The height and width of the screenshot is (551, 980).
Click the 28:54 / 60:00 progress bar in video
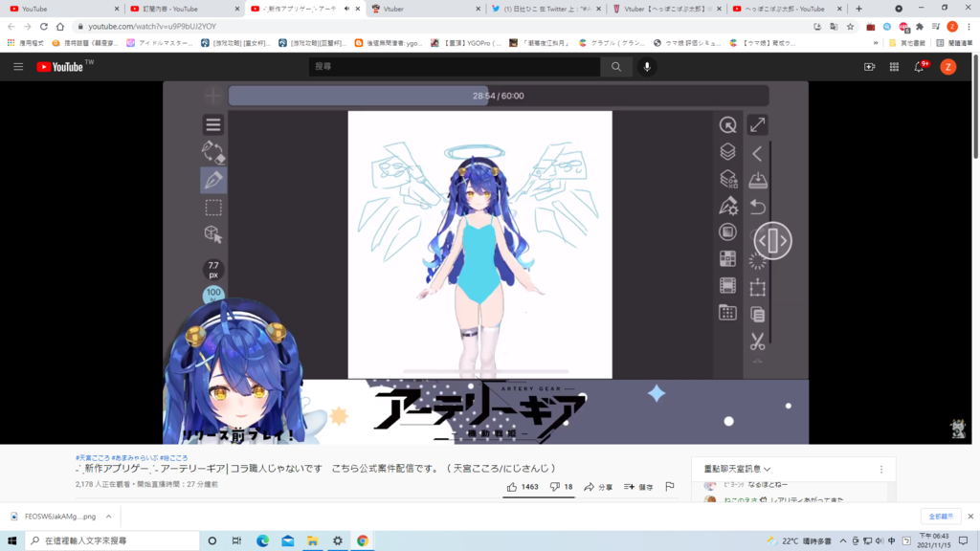click(x=498, y=96)
